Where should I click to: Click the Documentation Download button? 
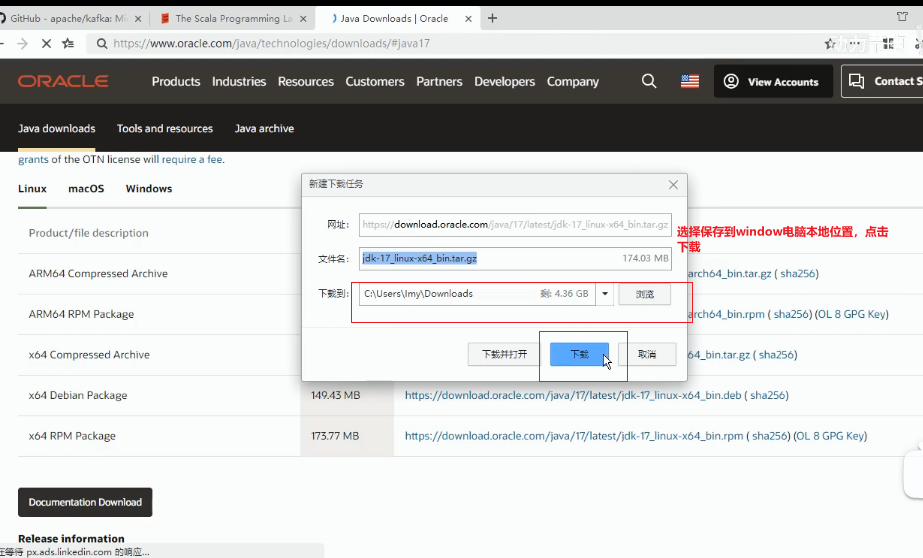tap(85, 502)
